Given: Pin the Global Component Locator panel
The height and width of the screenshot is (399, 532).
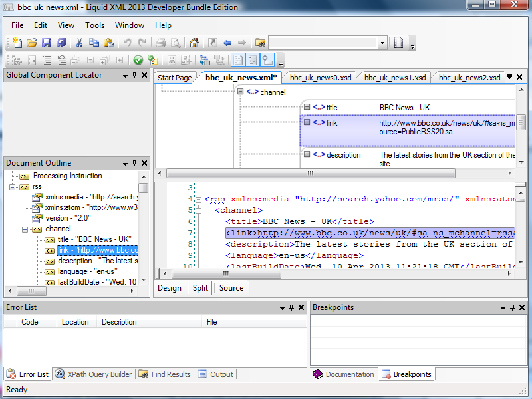Looking at the screenshot, I should [135, 75].
